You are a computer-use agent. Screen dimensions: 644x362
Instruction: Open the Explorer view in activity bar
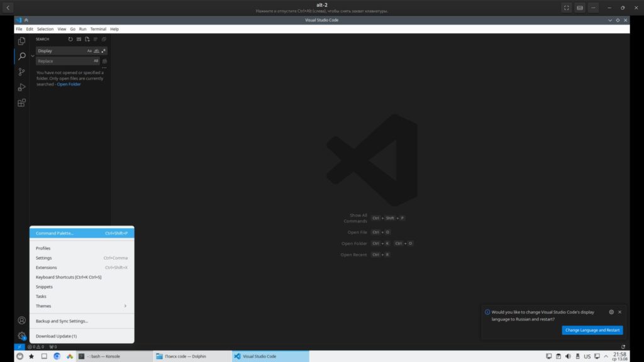(21, 41)
